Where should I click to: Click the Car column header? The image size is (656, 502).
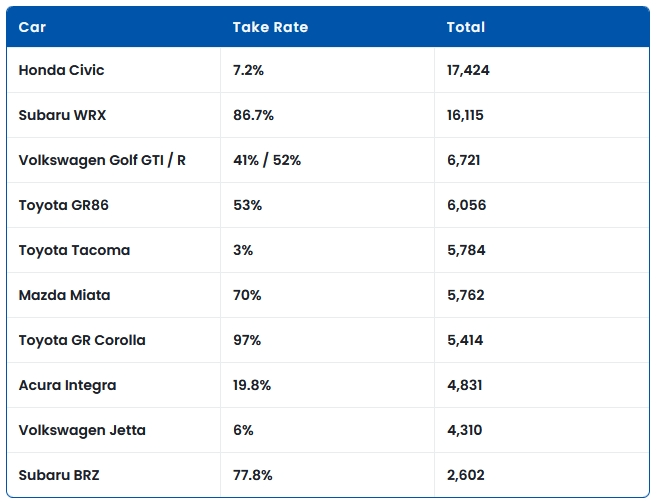click(32, 27)
